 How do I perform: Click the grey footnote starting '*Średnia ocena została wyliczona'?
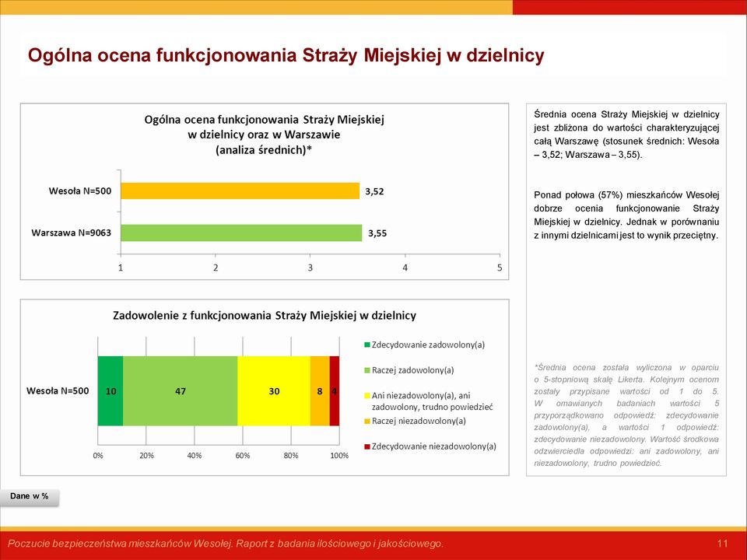pos(626,415)
